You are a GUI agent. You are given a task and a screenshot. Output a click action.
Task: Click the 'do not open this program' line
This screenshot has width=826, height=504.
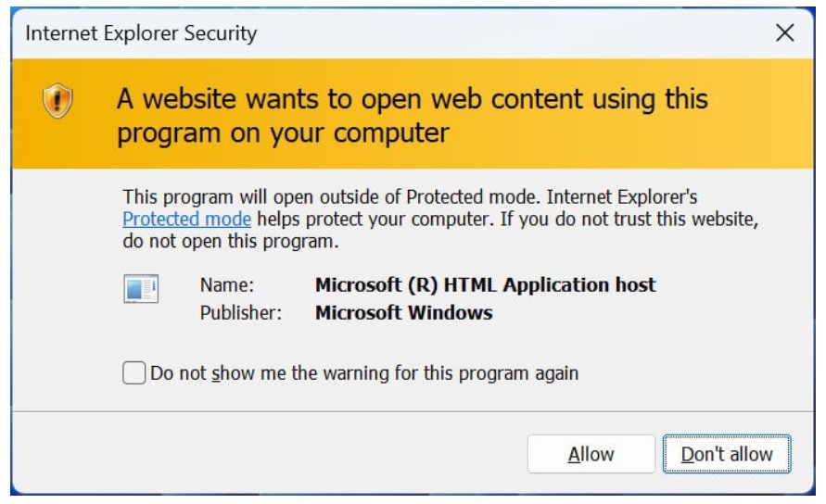[x=231, y=243]
